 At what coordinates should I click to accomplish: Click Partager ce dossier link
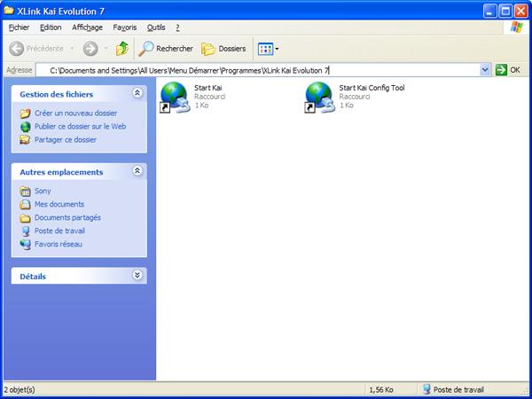tap(66, 139)
